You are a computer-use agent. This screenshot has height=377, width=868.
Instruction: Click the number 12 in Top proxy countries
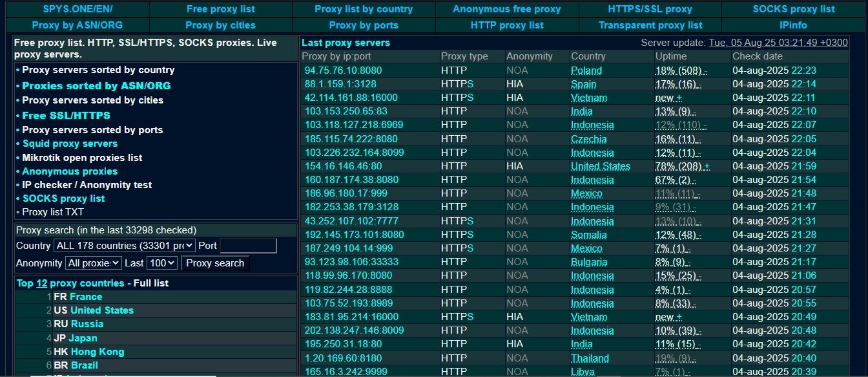41,283
